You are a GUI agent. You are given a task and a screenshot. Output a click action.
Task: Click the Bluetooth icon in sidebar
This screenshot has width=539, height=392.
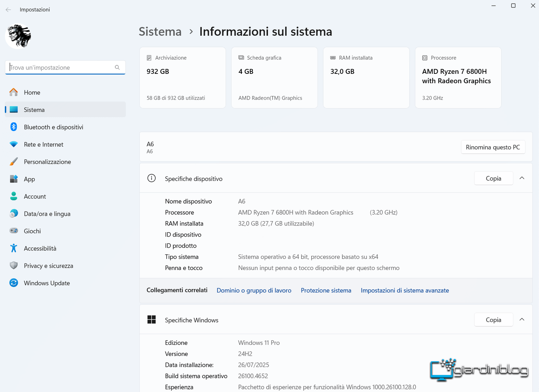click(x=14, y=127)
